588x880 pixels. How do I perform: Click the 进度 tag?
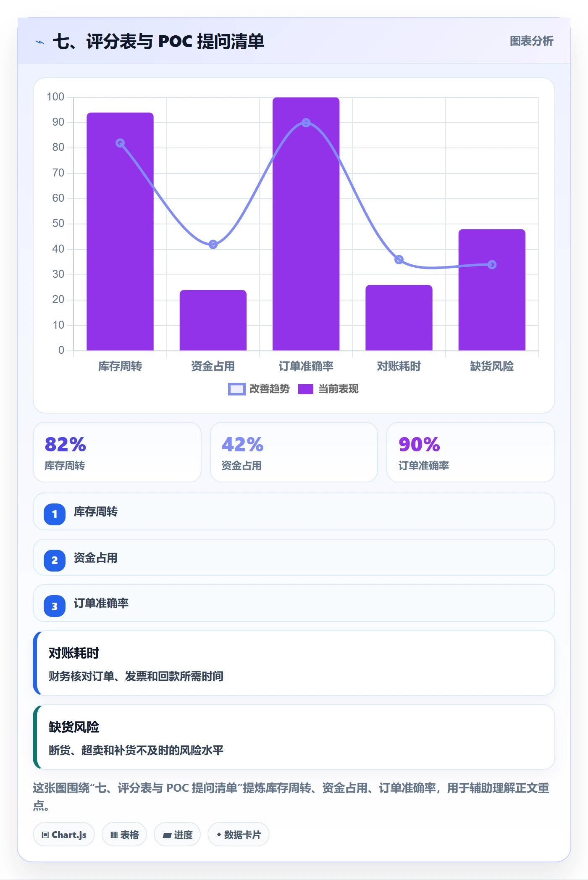click(177, 835)
